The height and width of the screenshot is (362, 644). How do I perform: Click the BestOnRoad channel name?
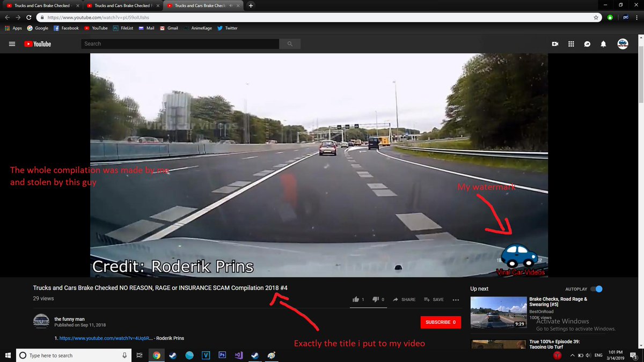coord(541,311)
